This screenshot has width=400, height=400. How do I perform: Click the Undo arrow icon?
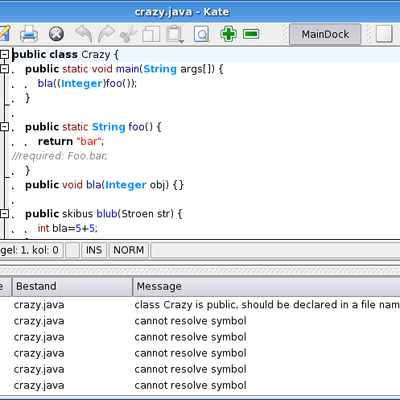click(x=84, y=34)
